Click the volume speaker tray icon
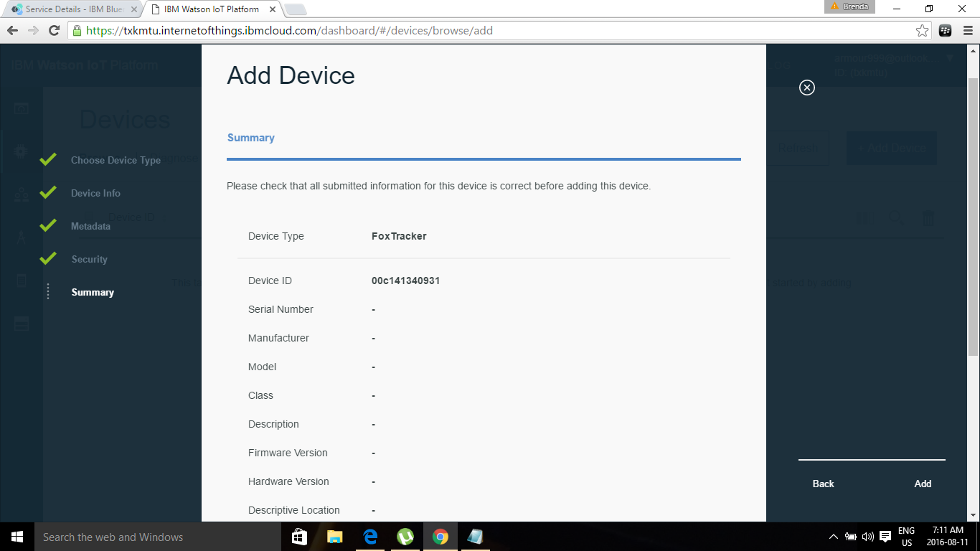This screenshot has width=980, height=551. (868, 537)
